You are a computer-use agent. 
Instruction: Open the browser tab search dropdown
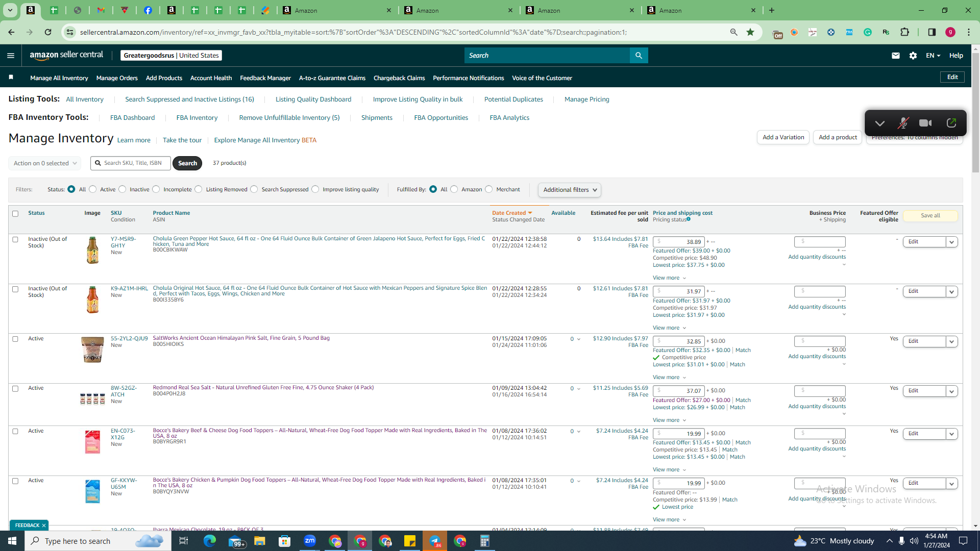10,10
